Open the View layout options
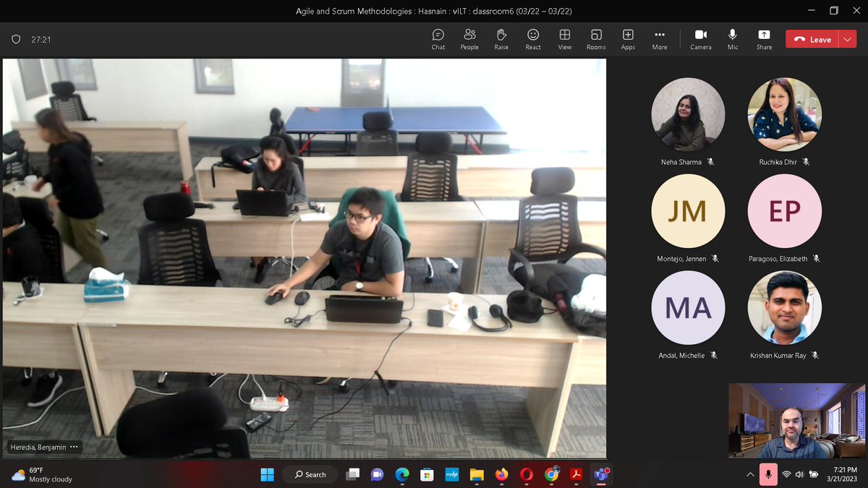Viewport: 868px width, 488px height. click(565, 39)
